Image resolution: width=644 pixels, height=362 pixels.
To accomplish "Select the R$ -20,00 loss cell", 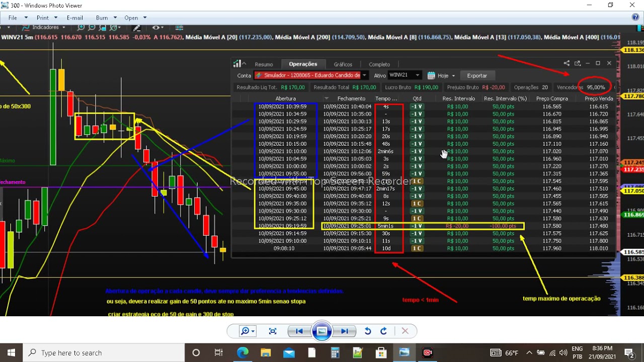I will pyautogui.click(x=457, y=226).
